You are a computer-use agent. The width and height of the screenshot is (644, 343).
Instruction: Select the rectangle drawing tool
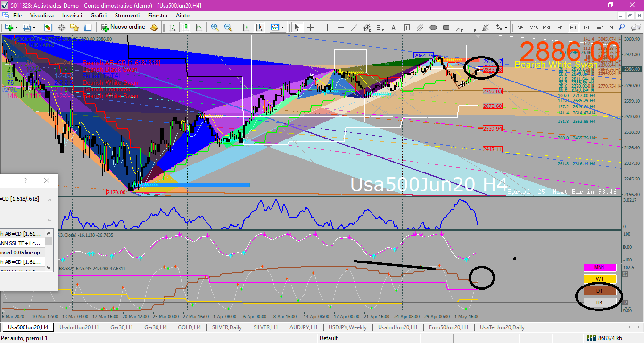(446, 27)
